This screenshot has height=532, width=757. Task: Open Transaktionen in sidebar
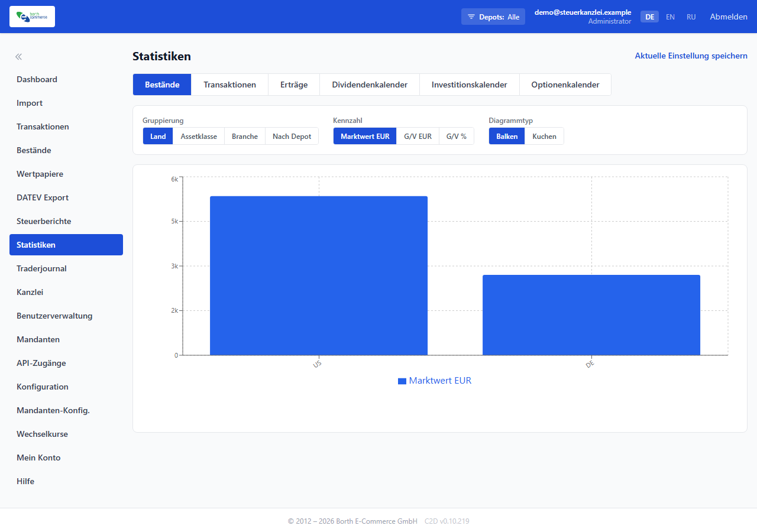66,126
